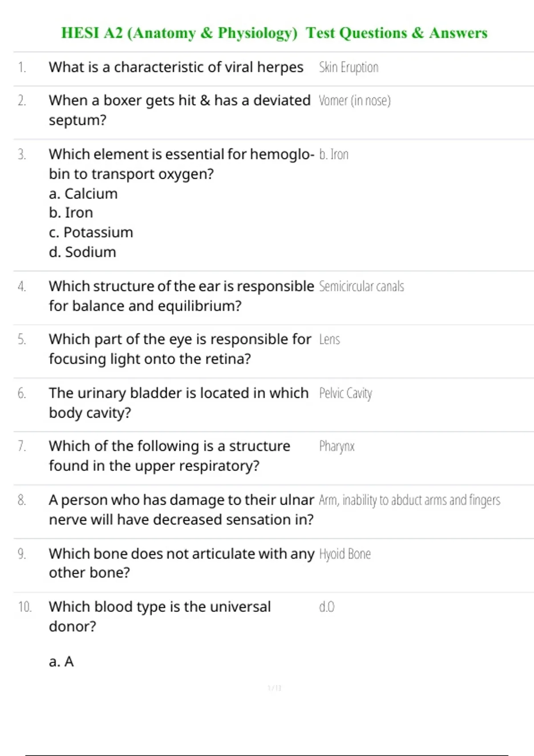Select the "a. A" blood type option

(61, 662)
